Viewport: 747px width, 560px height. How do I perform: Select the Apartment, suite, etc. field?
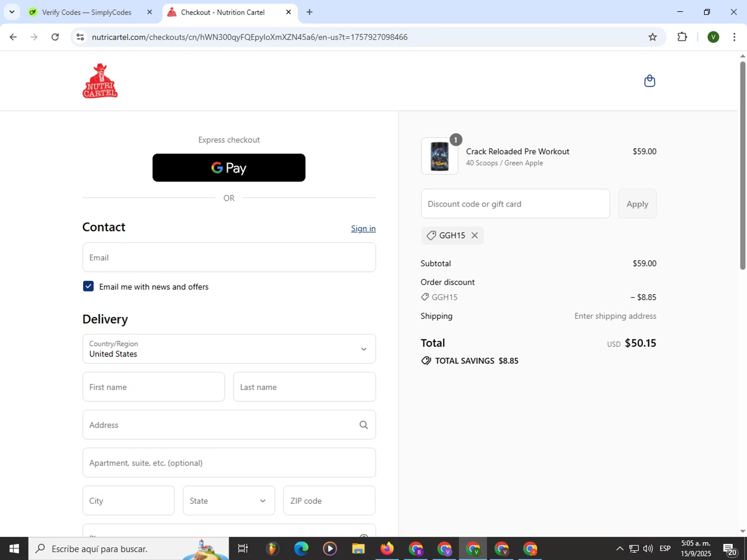(229, 463)
